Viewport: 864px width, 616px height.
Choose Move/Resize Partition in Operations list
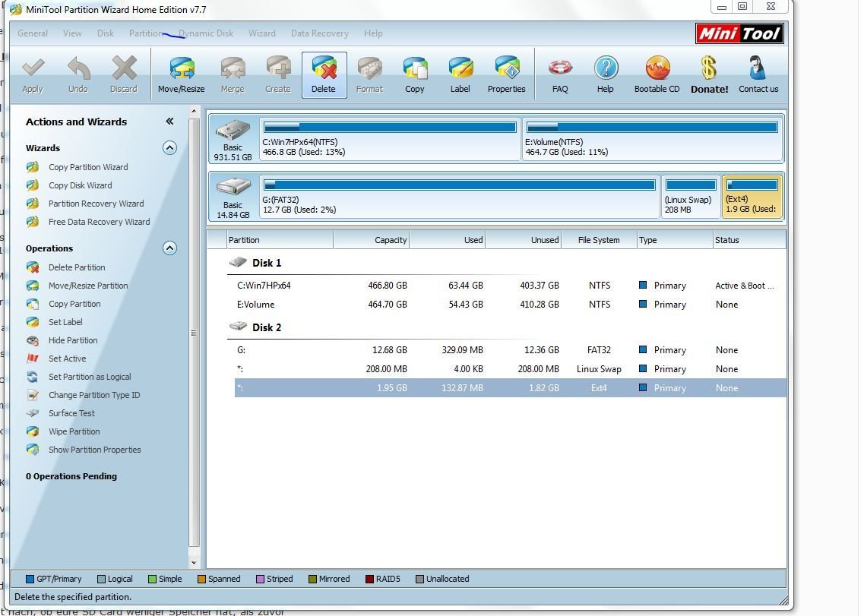pyautogui.click(x=88, y=286)
